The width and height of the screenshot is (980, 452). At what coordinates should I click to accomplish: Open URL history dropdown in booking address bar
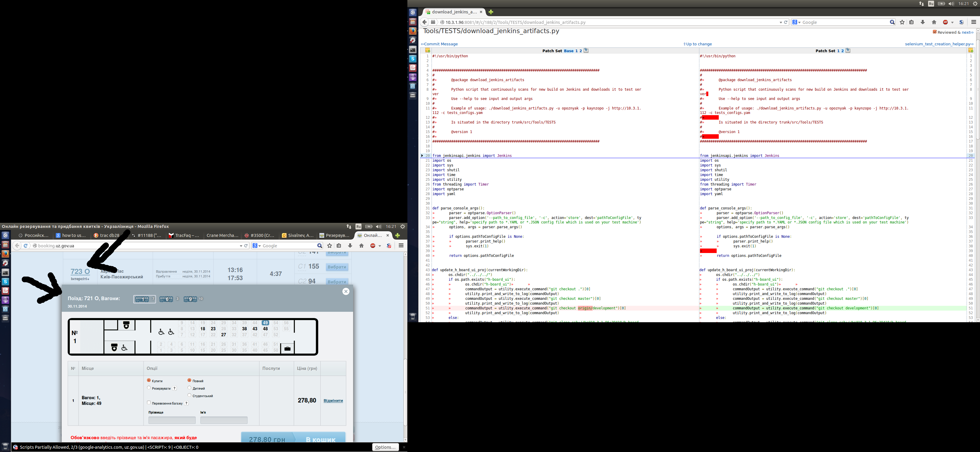tap(241, 246)
